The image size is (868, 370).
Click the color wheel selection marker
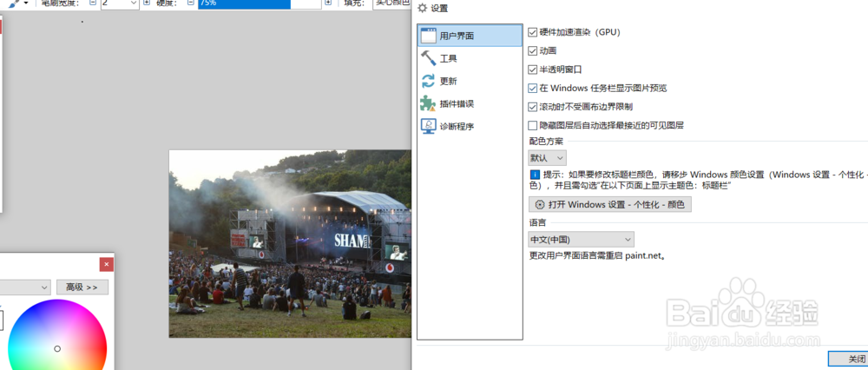pyautogui.click(x=57, y=349)
